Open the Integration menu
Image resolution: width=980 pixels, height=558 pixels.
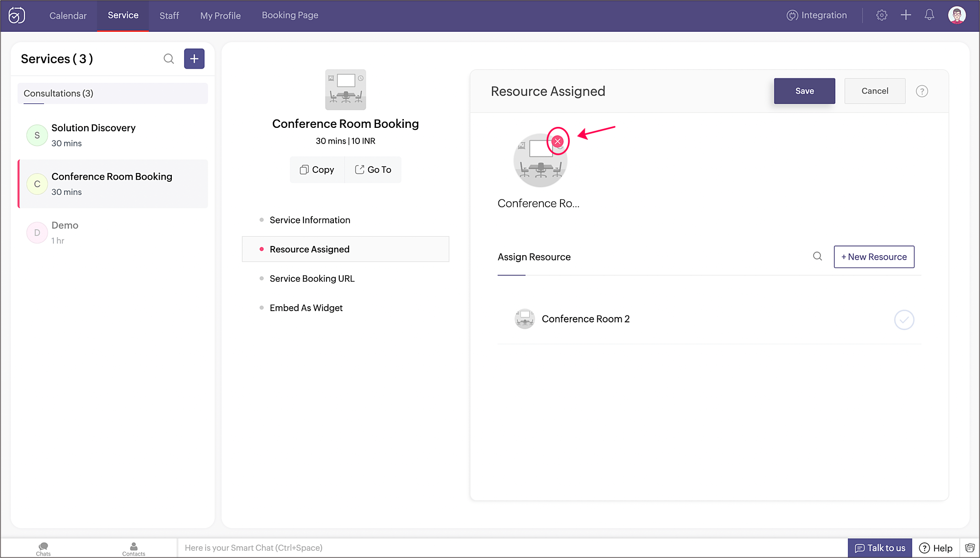coord(817,15)
